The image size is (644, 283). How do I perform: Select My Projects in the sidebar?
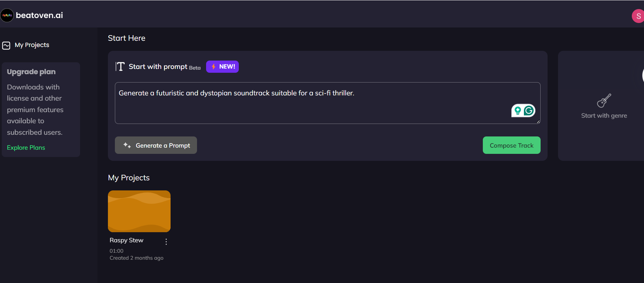[x=32, y=45]
